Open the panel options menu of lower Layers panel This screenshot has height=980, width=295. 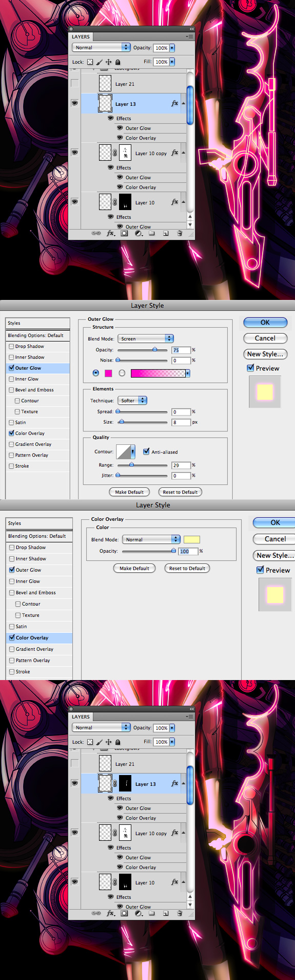tap(190, 717)
